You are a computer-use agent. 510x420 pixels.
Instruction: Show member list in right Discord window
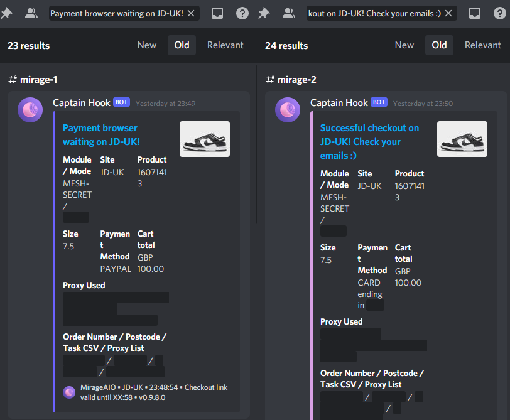pos(288,13)
